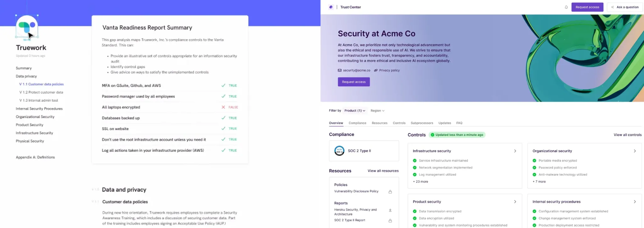This screenshot has width=644, height=228.
Task: Click green check next to Password policy enforced
Action: click(534, 168)
